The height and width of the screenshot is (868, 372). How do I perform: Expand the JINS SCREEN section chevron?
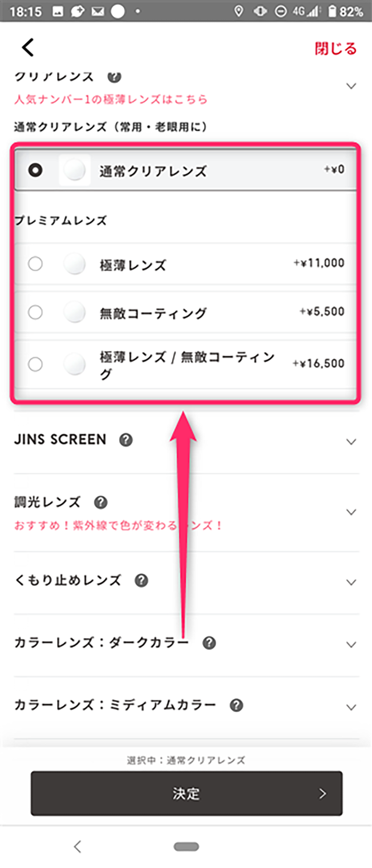(x=351, y=442)
